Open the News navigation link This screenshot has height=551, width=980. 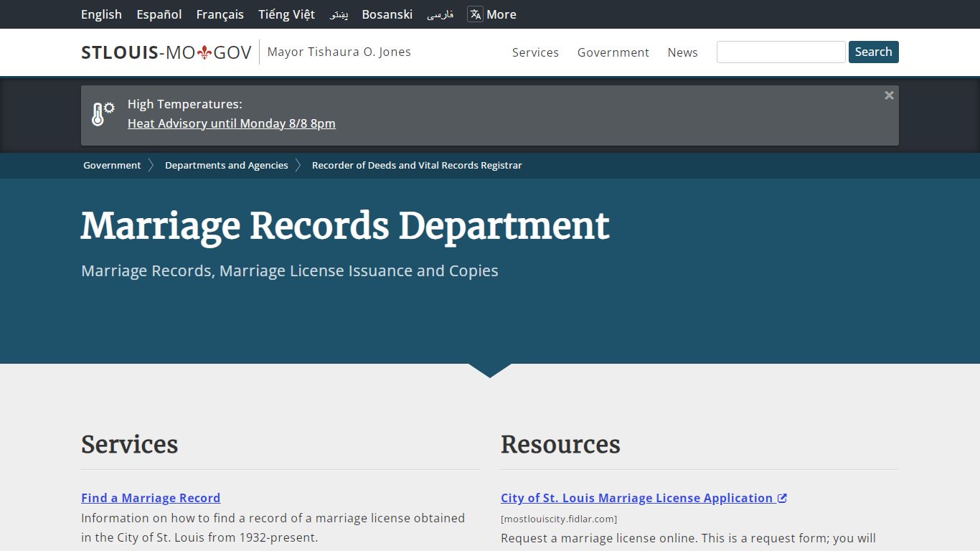tap(682, 52)
